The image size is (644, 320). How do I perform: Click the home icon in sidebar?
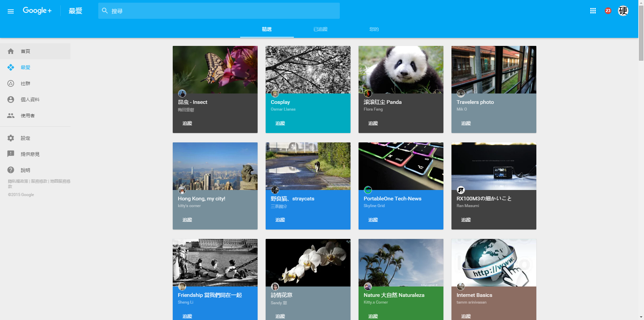11,51
